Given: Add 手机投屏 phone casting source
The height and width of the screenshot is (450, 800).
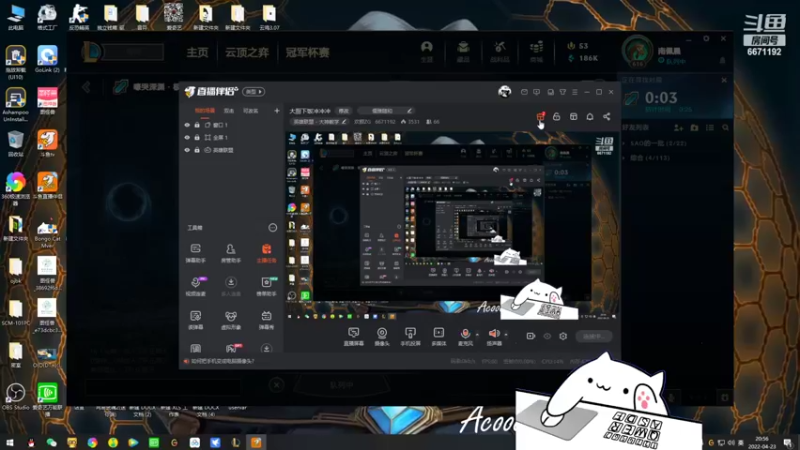Looking at the screenshot, I should pyautogui.click(x=410, y=337).
